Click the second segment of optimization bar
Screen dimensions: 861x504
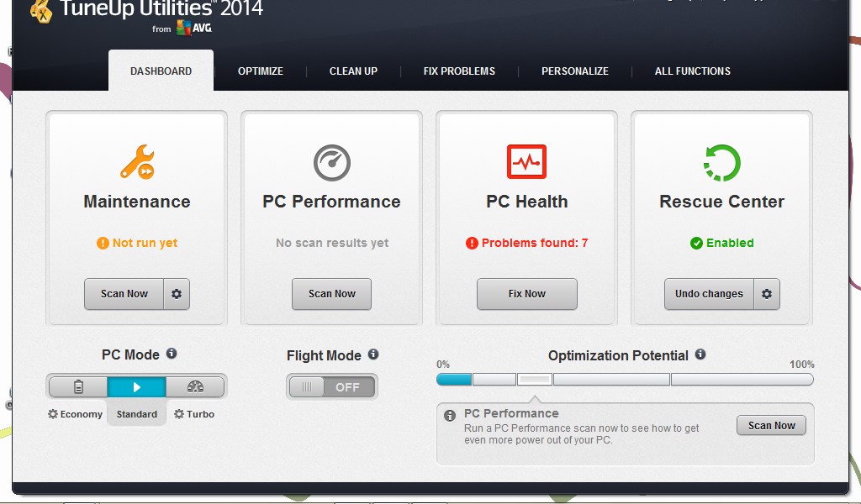coord(494,380)
